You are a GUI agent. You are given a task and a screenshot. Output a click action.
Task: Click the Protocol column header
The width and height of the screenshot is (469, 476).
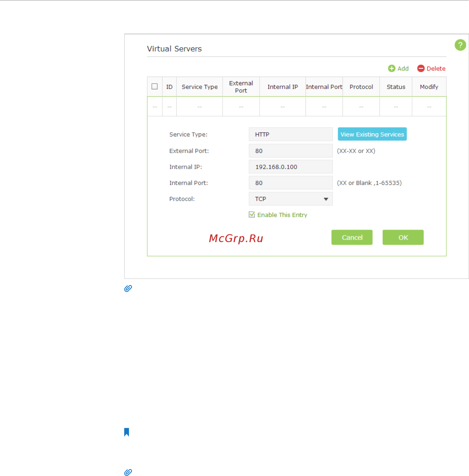pyautogui.click(x=361, y=87)
